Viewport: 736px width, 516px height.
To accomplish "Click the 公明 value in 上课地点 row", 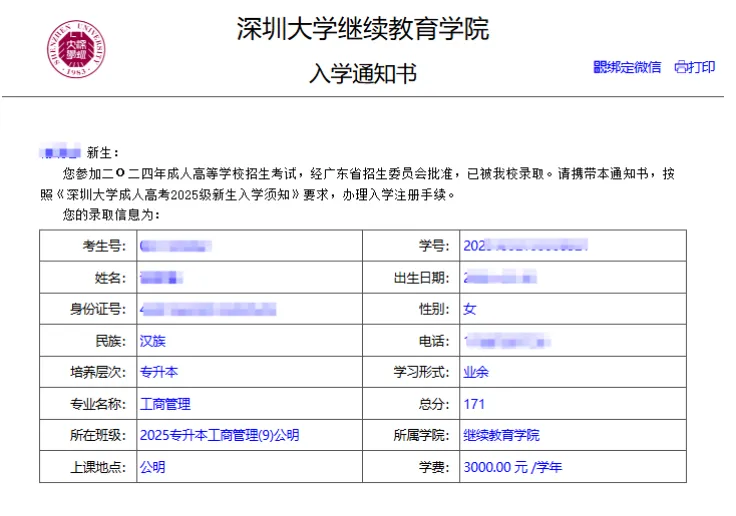I will [153, 467].
